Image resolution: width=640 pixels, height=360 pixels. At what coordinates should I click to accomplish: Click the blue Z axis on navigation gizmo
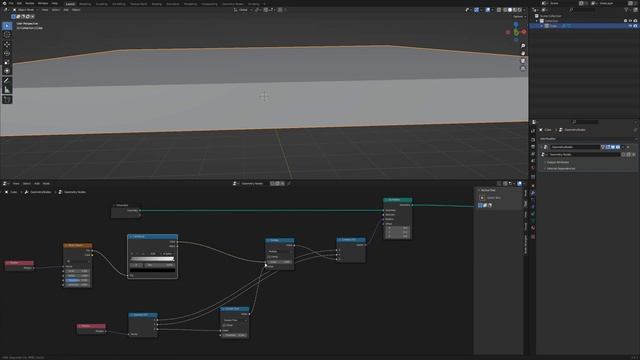click(516, 25)
